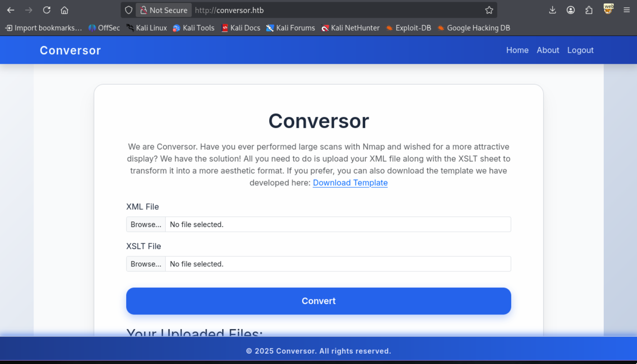Click the Kali NetHunter bookmark icon

325,28
